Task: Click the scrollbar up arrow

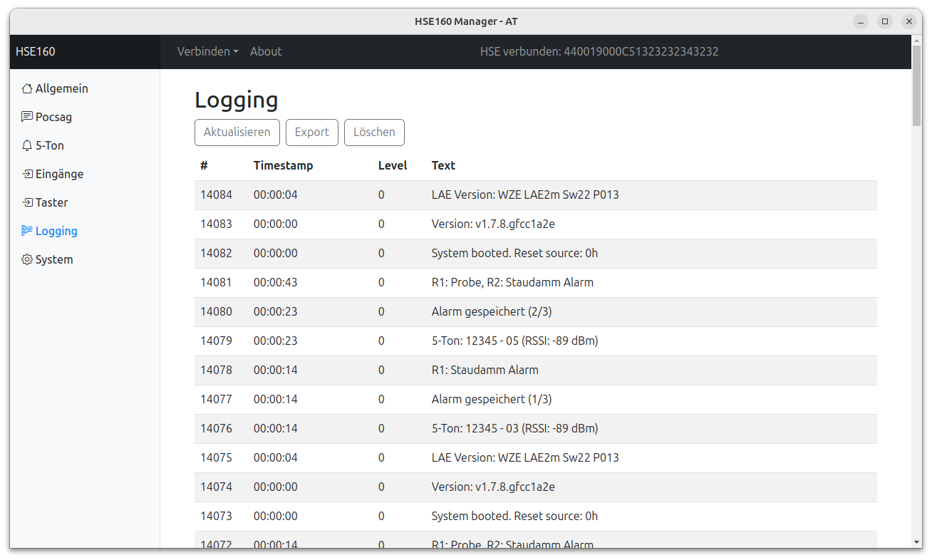Action: 916,40
